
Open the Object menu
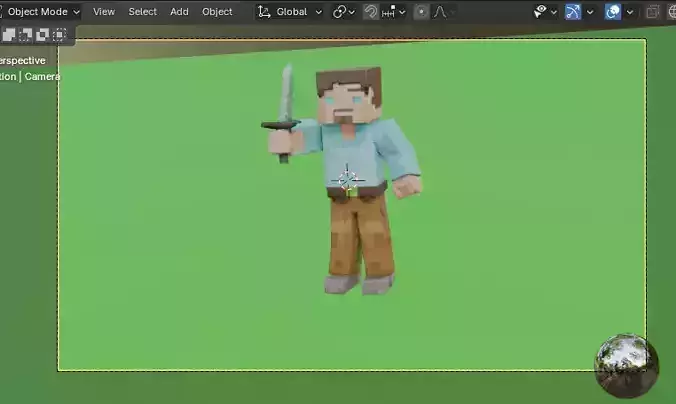pos(217,12)
